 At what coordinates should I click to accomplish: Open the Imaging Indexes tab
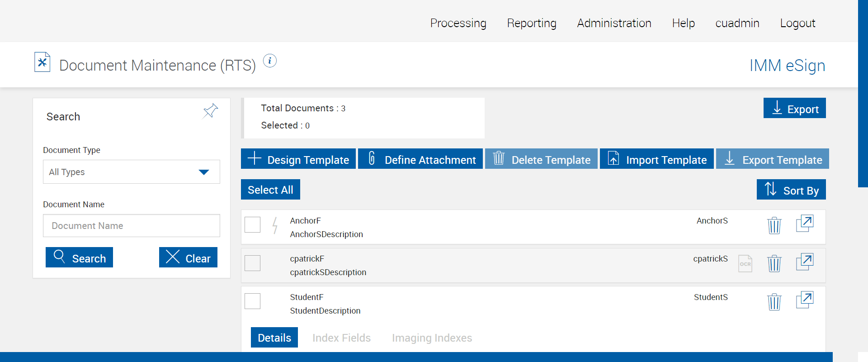pos(432,338)
